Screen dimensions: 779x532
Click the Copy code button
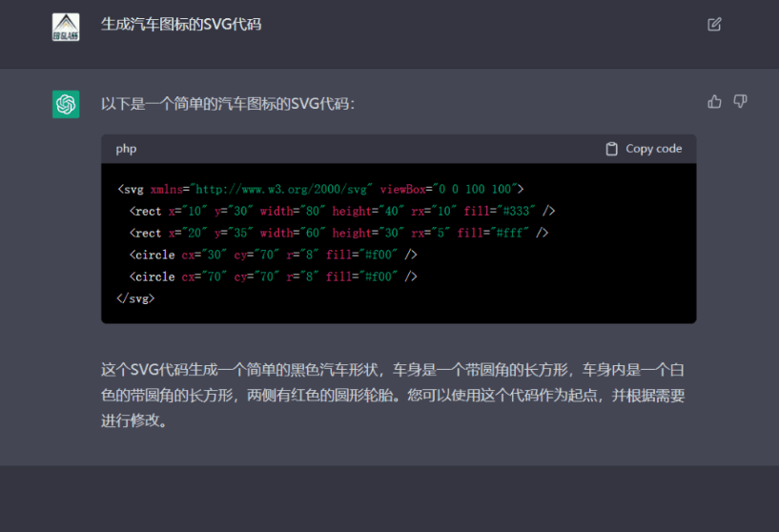(x=644, y=149)
